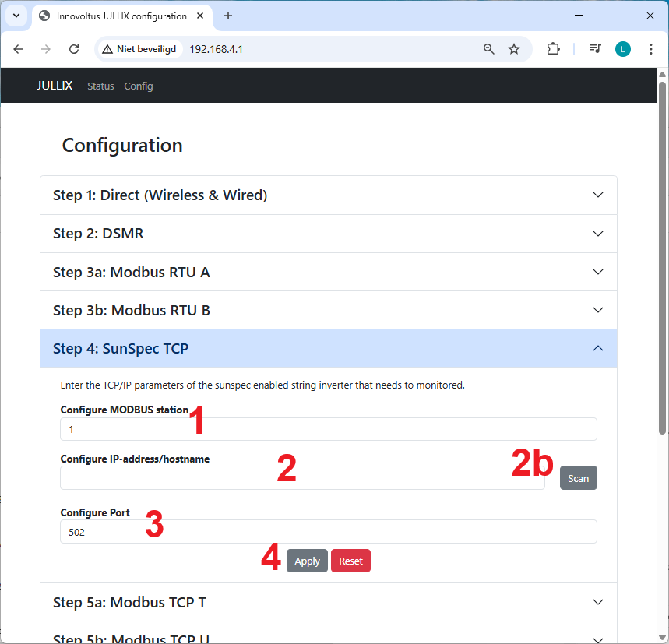Expand Step 1: Direct (Wireless & Wired)
This screenshot has width=669, height=644.
point(328,195)
